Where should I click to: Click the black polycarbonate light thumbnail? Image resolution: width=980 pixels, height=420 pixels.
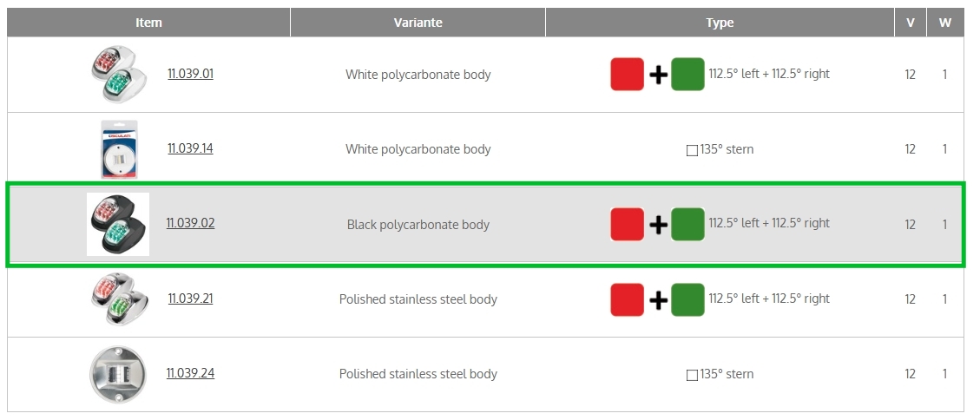tap(118, 224)
